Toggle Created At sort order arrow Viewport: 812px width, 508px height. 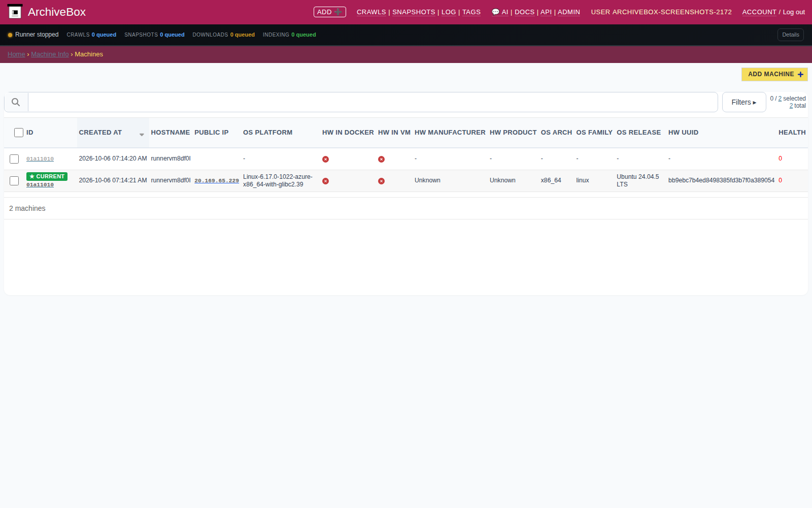tap(142, 135)
